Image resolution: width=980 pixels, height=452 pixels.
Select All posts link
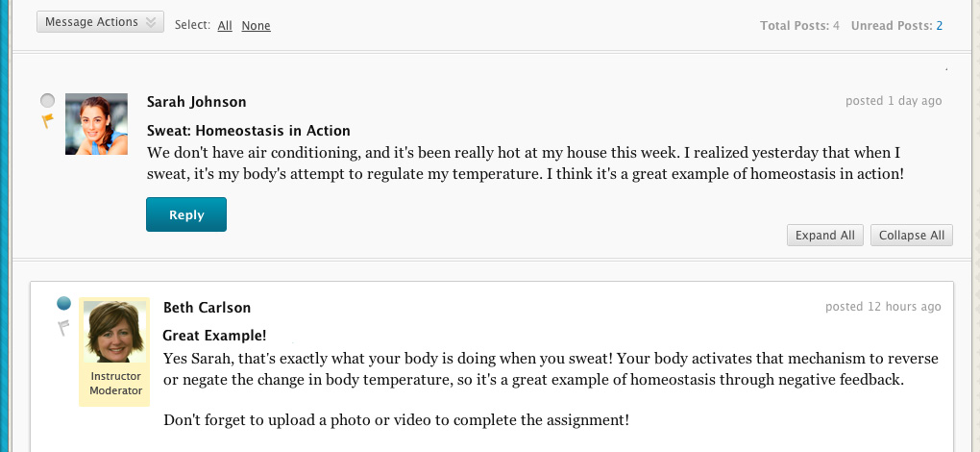tap(225, 26)
